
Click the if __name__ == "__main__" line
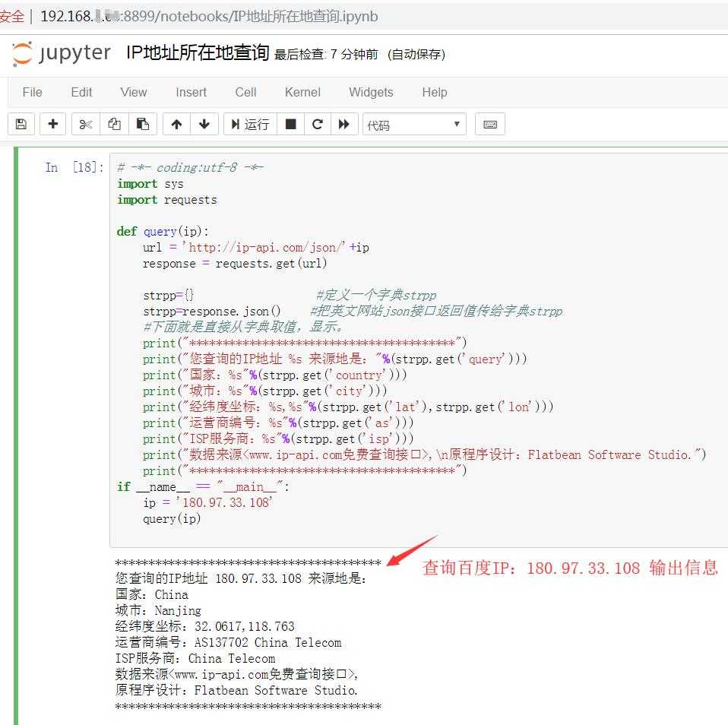tap(204, 486)
